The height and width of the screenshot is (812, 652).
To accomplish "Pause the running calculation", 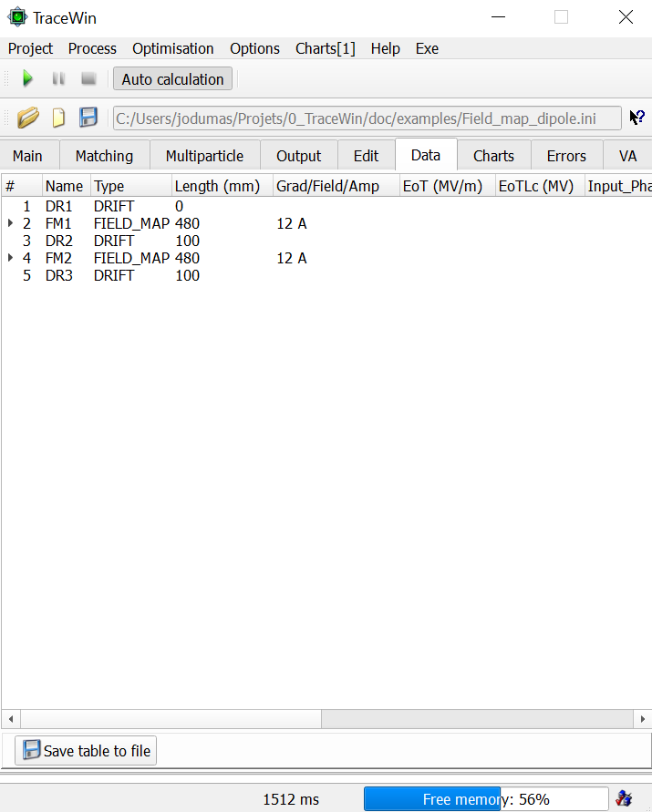I will pos(58,78).
